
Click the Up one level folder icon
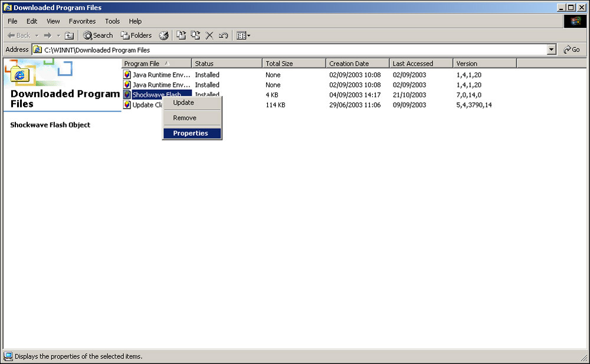(x=69, y=35)
